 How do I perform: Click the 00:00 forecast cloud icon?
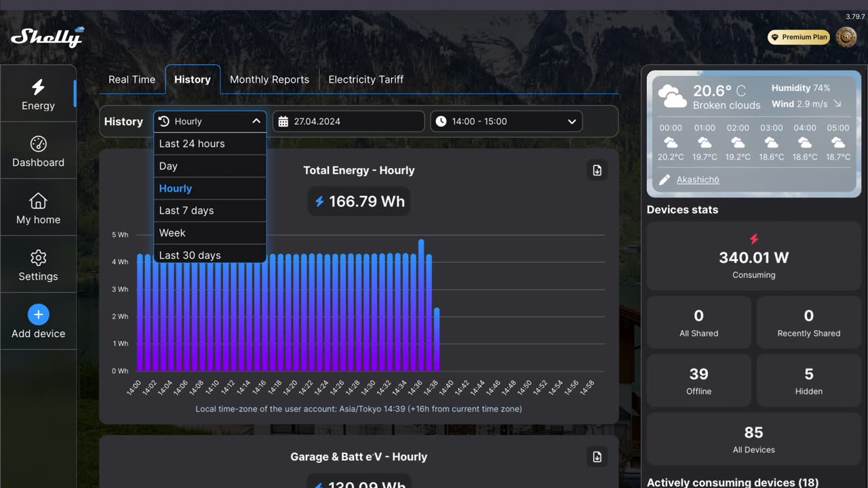(671, 142)
